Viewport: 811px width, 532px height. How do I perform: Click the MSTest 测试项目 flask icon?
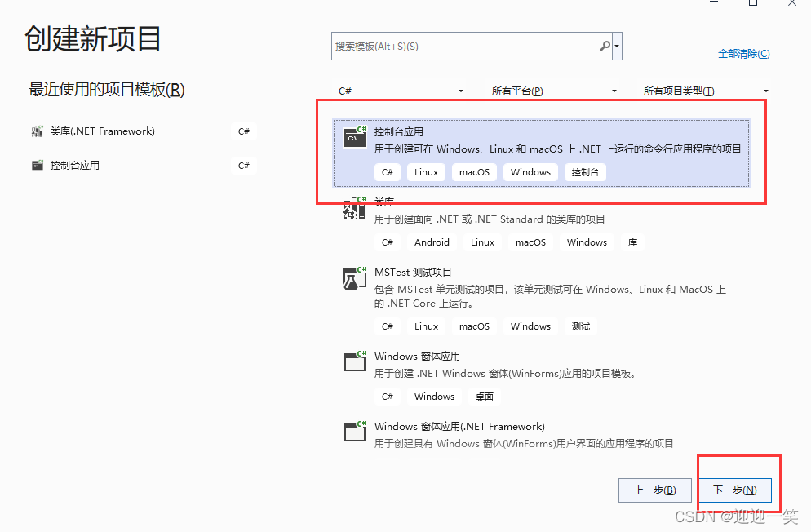[x=355, y=278]
